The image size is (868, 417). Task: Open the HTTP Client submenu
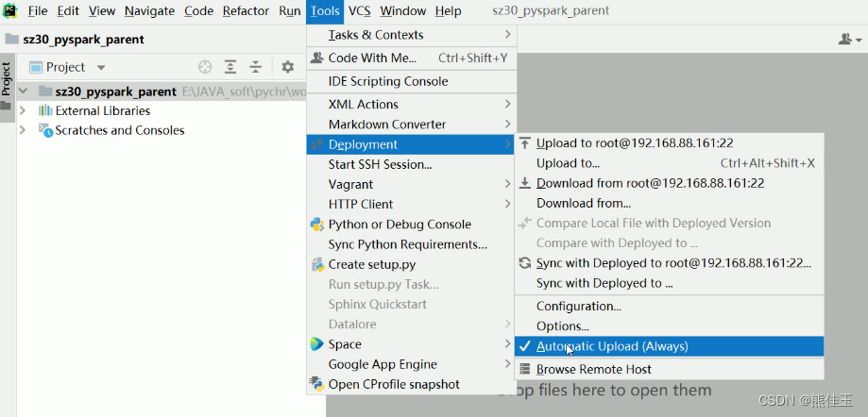point(412,204)
